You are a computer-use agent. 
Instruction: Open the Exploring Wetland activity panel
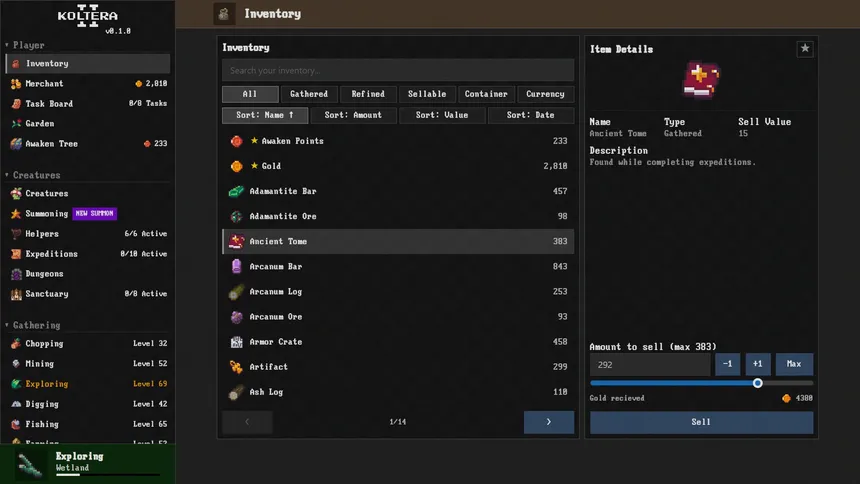88,464
